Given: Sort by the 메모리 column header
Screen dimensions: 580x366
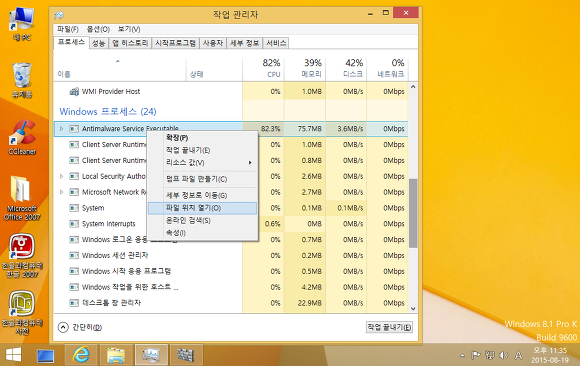Looking at the screenshot, I should coord(304,68).
